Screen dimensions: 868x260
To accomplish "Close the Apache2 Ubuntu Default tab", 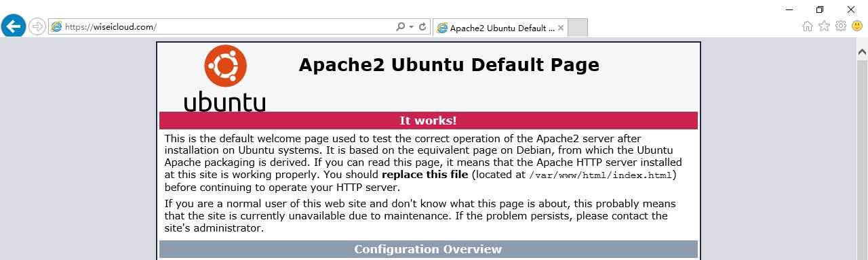I will click(x=560, y=28).
